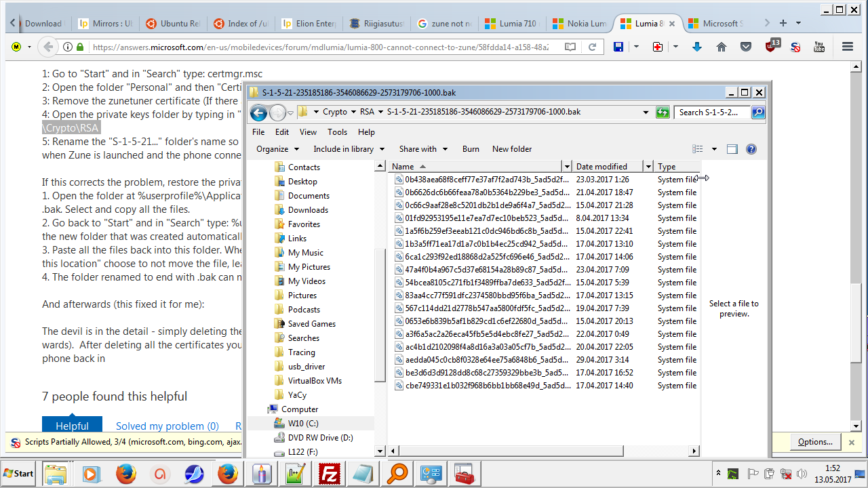Click the YouTube toolbar icon
The height and width of the screenshot is (488, 868).
(819, 47)
